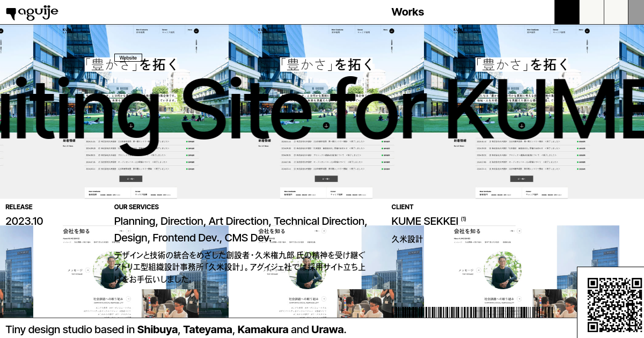Click the arrow icon next to the 会社を知る heading
Screen dimensions: 644x338
(x=324, y=230)
